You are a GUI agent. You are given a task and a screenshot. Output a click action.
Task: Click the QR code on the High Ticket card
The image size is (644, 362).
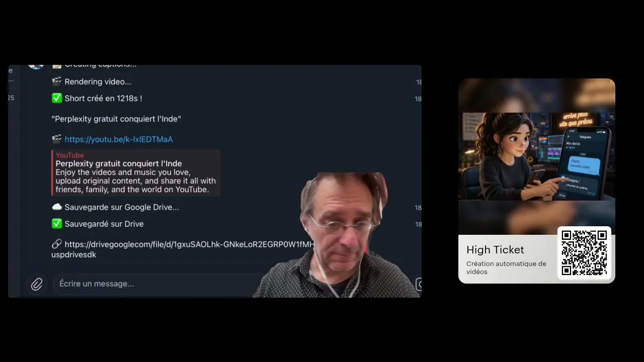click(x=584, y=253)
